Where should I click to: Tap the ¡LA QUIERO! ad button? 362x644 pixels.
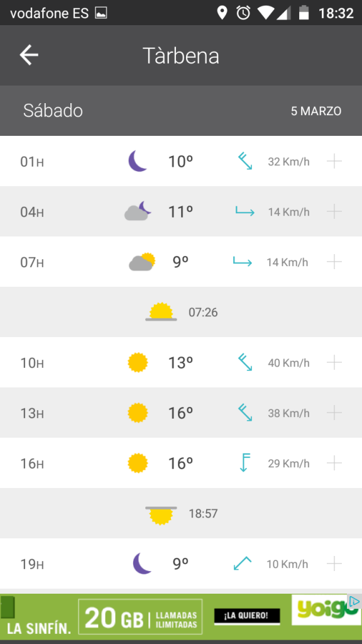[x=247, y=616]
